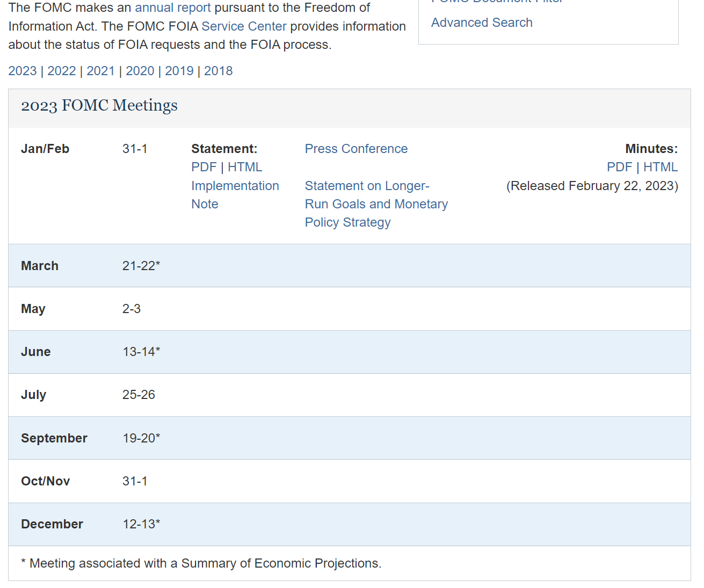Click the Statement: label
This screenshot has width=704, height=588.
[224, 149]
